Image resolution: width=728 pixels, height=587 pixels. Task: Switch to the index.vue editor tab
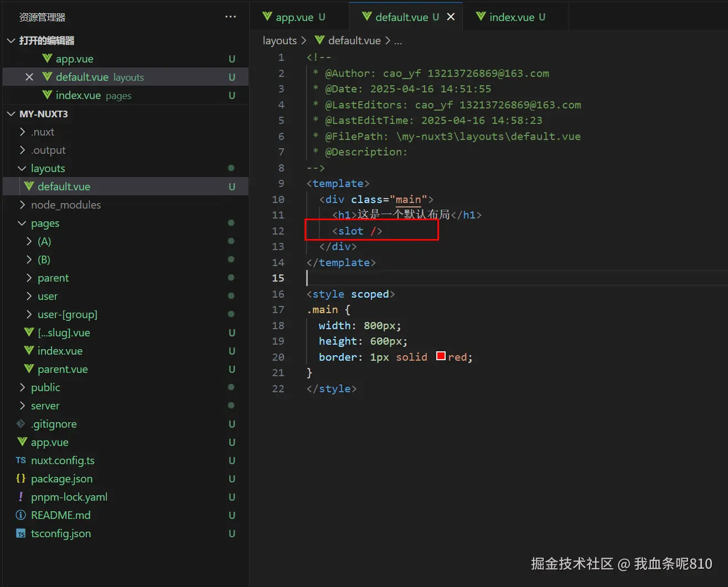pos(512,17)
